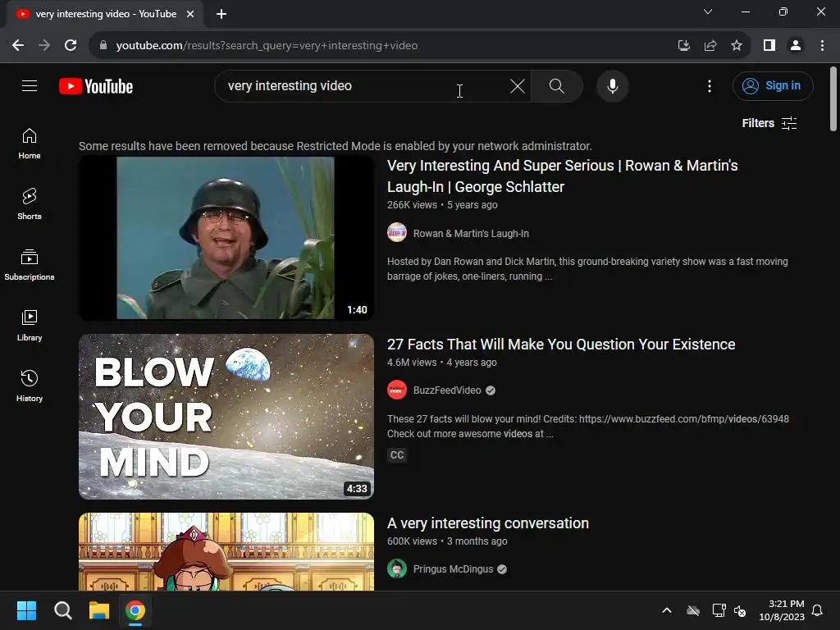Image resolution: width=840 pixels, height=630 pixels.
Task: Open 'A very interesting conversation' video title
Action: pos(487,523)
